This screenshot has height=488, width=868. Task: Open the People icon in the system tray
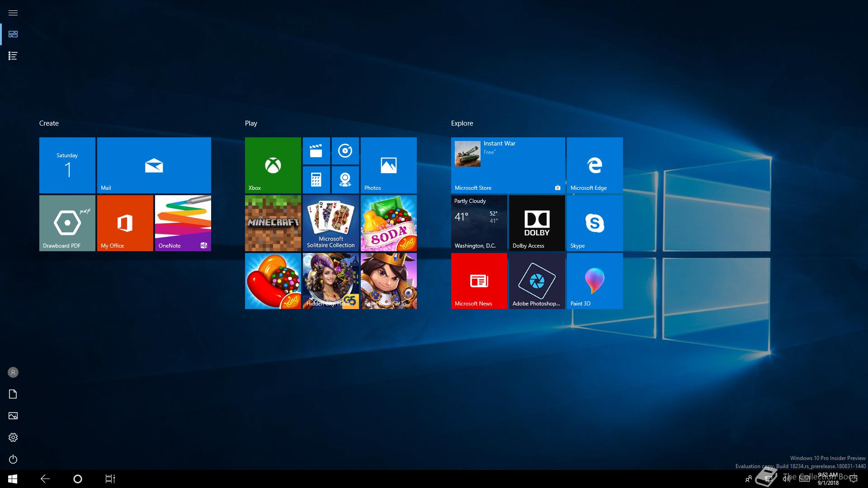(749, 479)
